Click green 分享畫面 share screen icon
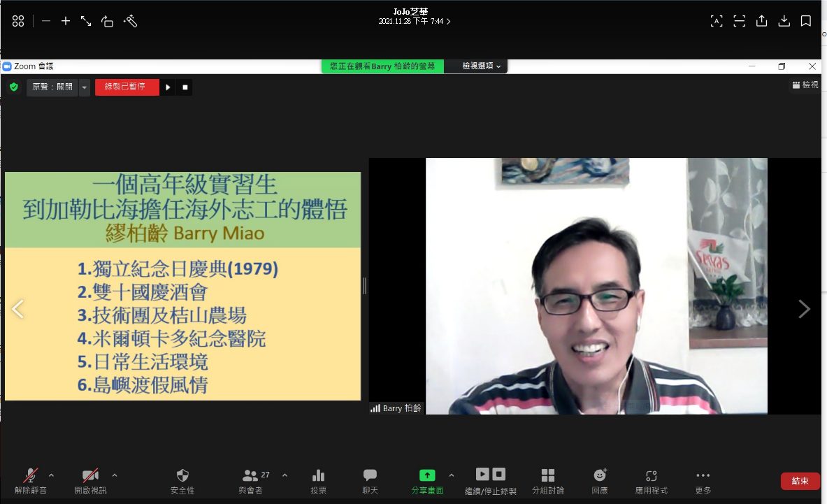 click(x=427, y=475)
